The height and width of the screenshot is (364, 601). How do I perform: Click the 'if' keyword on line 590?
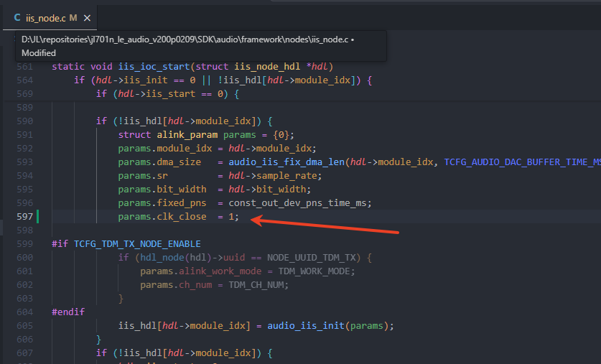point(101,121)
